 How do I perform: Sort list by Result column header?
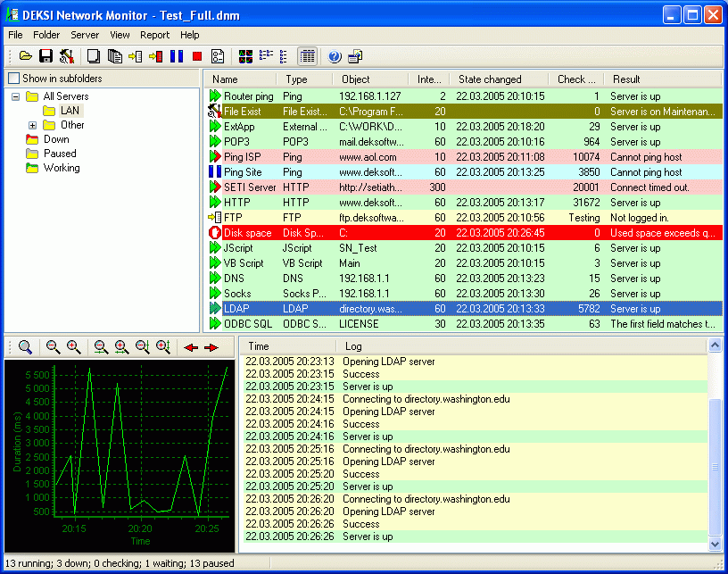pyautogui.click(x=663, y=79)
